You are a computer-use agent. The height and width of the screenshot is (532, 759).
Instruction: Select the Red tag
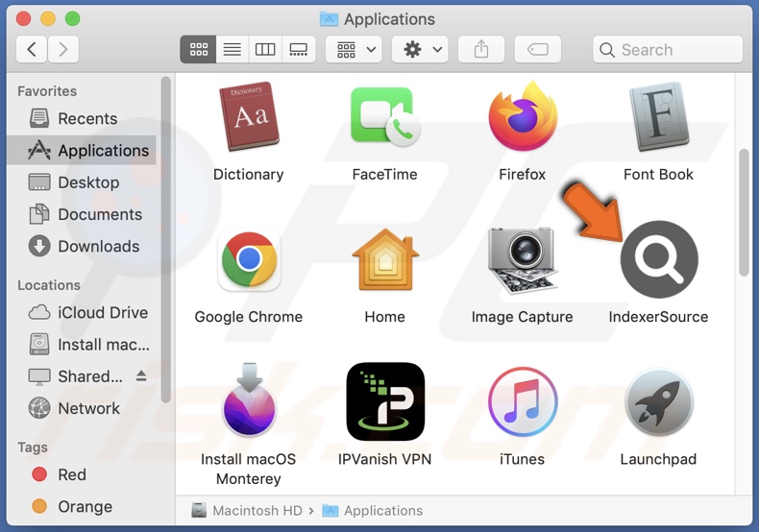pos(82,474)
